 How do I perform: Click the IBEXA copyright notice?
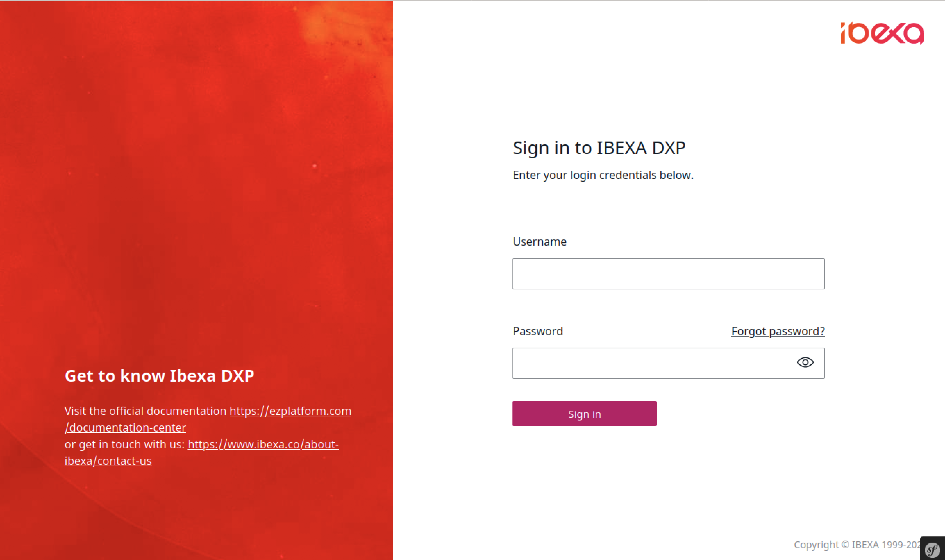coord(856,544)
